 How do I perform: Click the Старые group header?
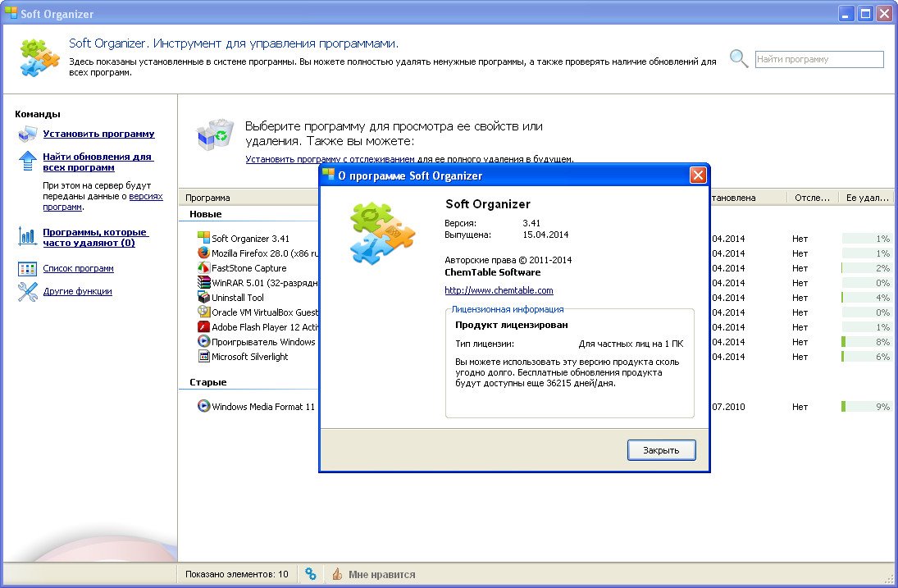point(207,382)
